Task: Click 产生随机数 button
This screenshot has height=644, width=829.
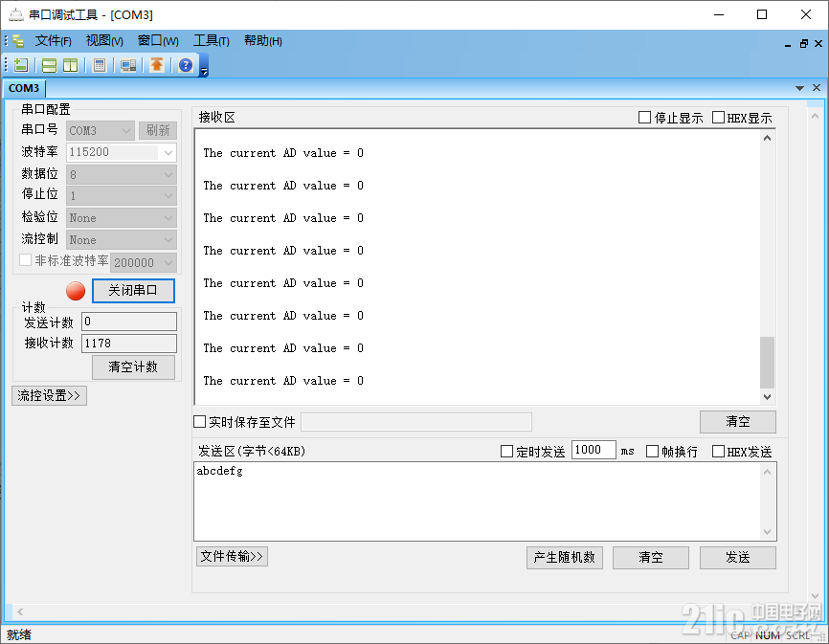Action: point(565,557)
